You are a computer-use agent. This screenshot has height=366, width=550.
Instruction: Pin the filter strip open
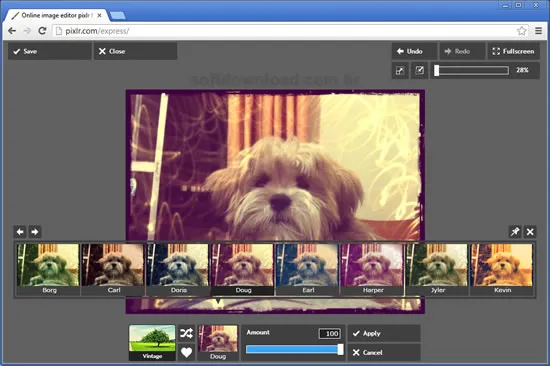515,232
